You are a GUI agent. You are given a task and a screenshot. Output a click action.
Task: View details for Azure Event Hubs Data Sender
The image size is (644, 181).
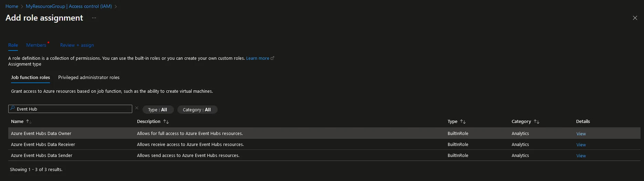tap(581, 156)
